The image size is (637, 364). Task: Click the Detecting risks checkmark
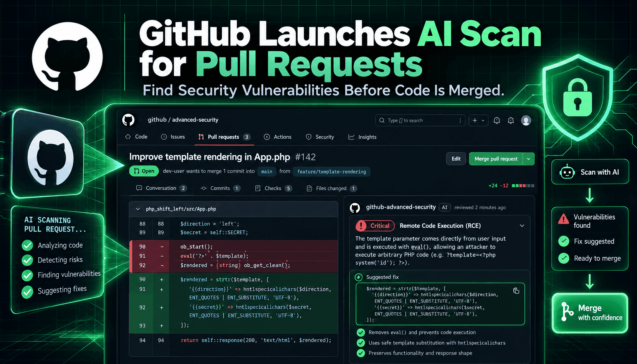tap(27, 260)
